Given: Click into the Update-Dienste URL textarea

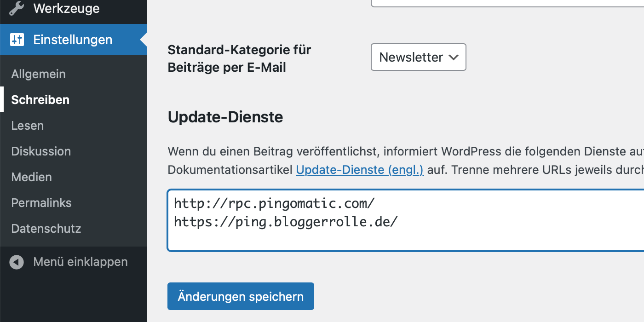Looking at the screenshot, I should coord(406,220).
